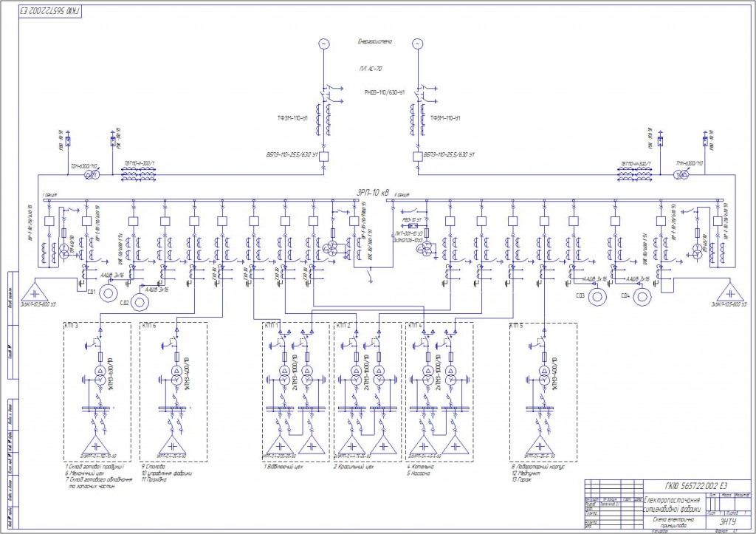Screen dimensions: 756x534
Task: Select the "КТП 6" substation label
Action: pyautogui.click(x=149, y=326)
